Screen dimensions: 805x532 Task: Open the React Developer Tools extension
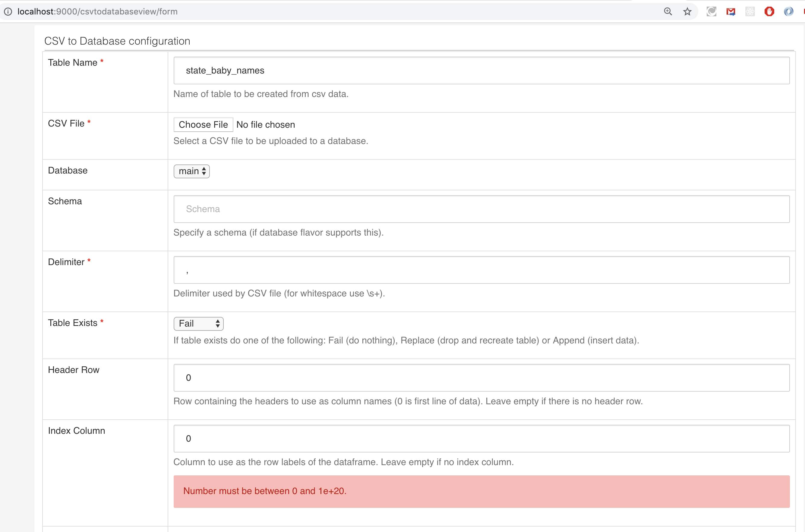click(x=750, y=11)
